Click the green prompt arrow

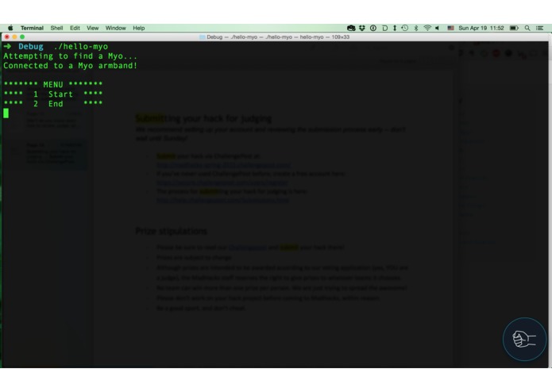7,46
